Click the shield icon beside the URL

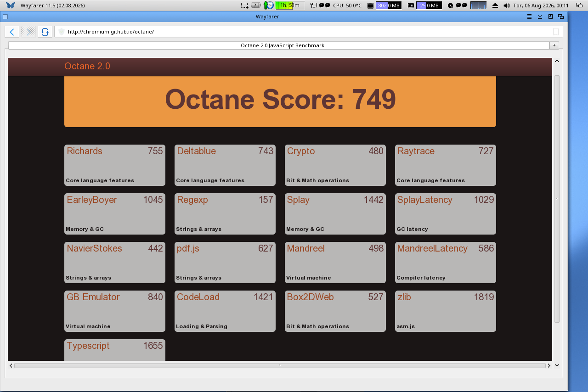click(x=62, y=32)
